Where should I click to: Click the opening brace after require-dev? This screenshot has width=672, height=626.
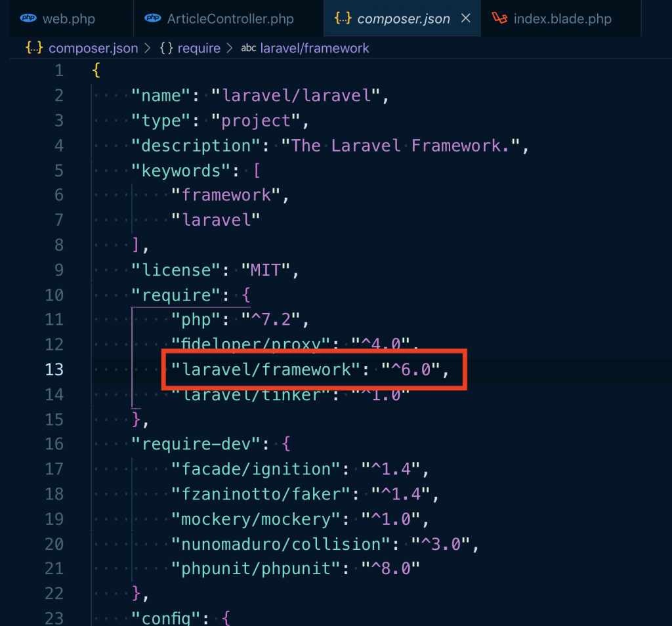286,444
